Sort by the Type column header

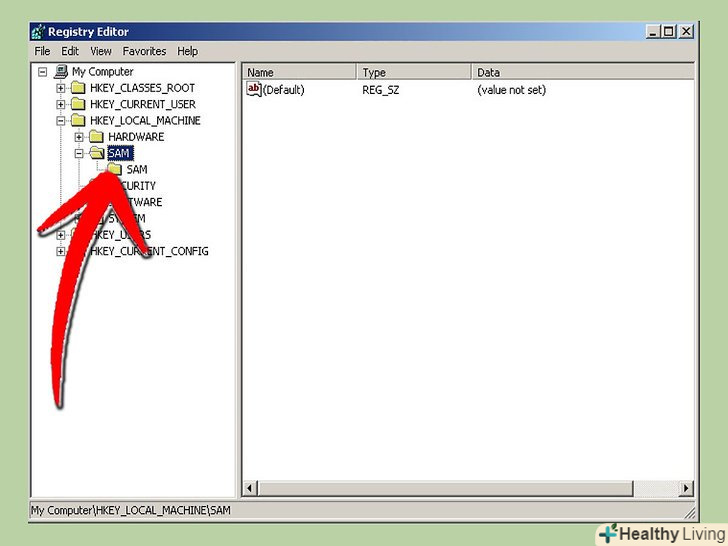point(414,72)
